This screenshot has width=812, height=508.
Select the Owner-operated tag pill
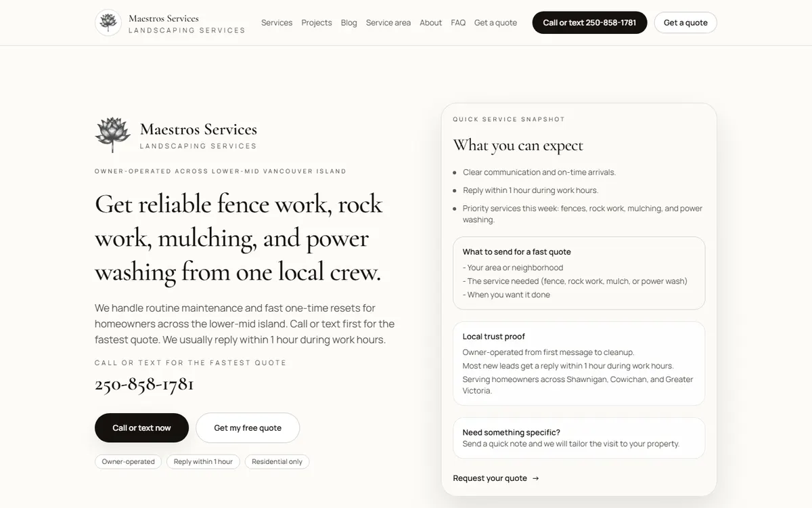coord(128,462)
